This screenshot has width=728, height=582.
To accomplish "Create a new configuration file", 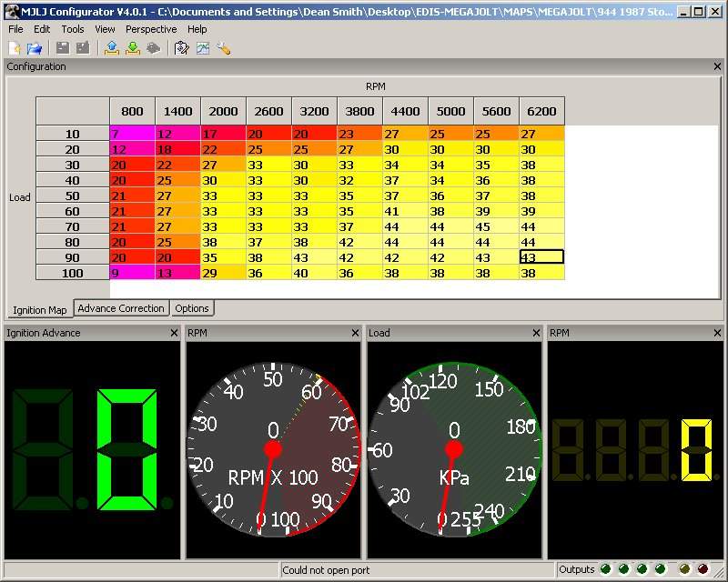I will (15, 47).
